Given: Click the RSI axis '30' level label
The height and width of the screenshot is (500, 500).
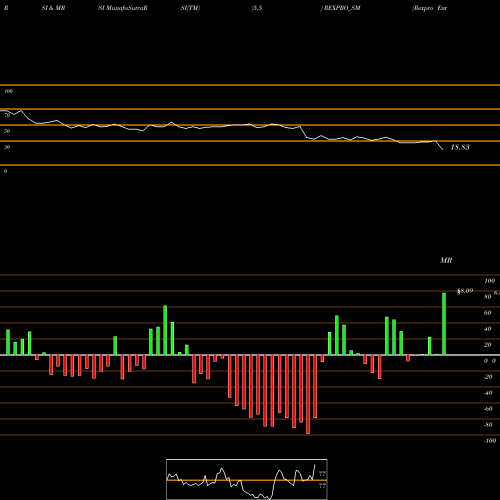Looking at the screenshot, I should click(x=7, y=147).
